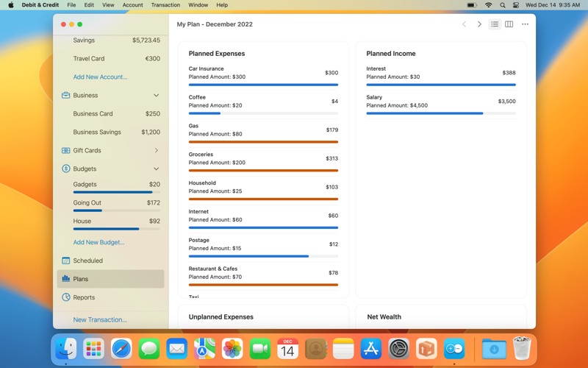Open the Edit menu
The height and width of the screenshot is (368, 588).
tap(89, 5)
